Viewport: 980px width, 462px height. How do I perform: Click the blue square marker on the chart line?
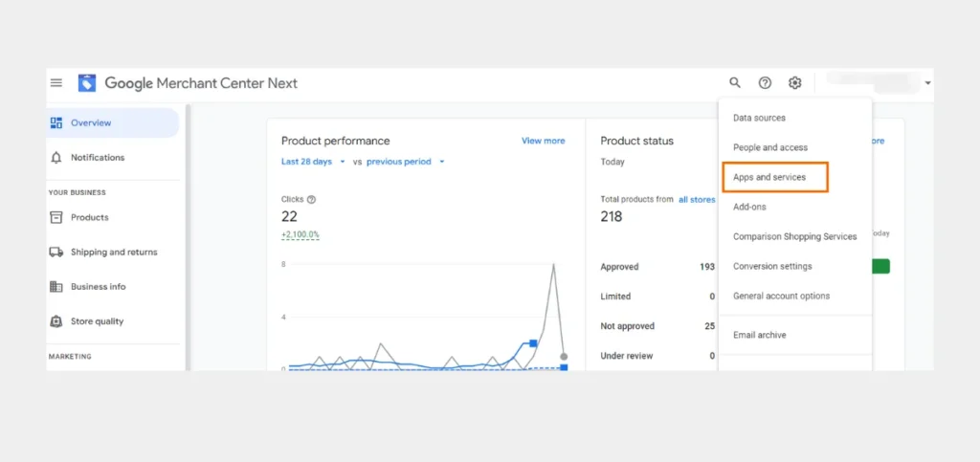coord(533,343)
